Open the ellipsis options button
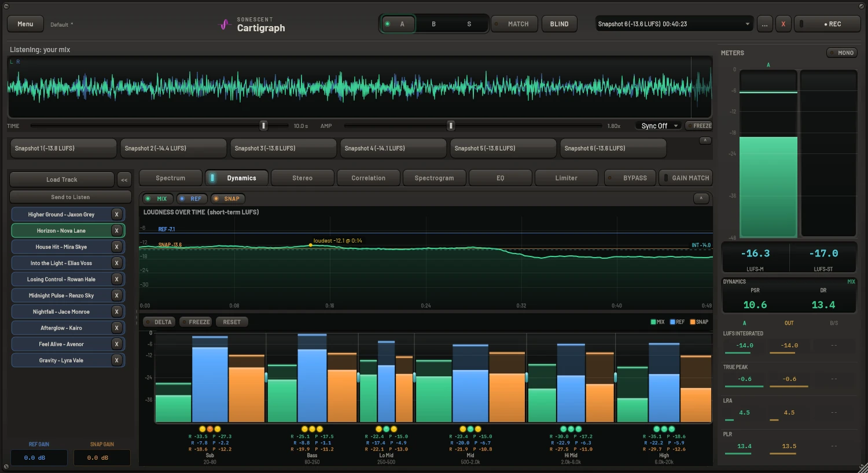This screenshot has width=868, height=473. coord(764,24)
